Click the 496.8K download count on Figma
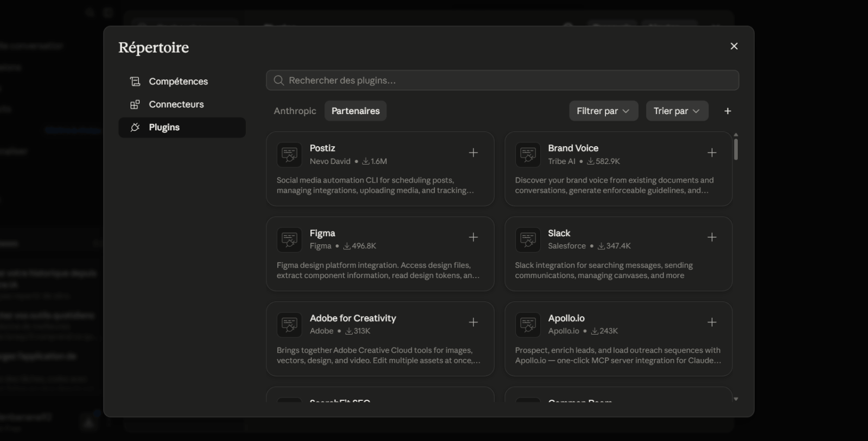Image resolution: width=868 pixels, height=441 pixels. [x=360, y=246]
